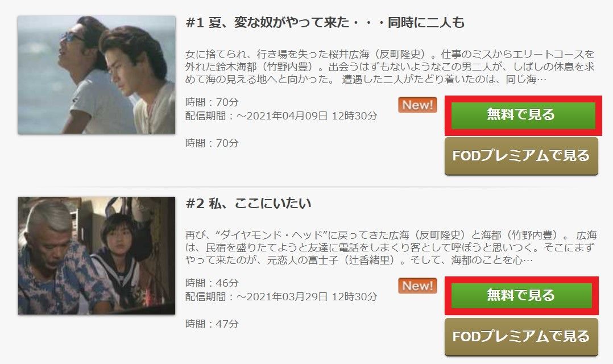Click episode #1 synopsis mentioning 桜井広海
Image resolution: width=613 pixels, height=364 pixels.
click(390, 67)
